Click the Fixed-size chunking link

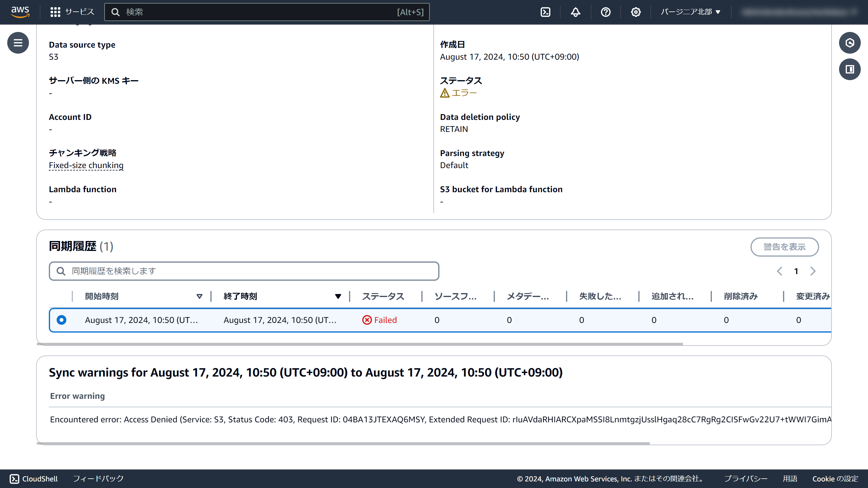(86, 165)
